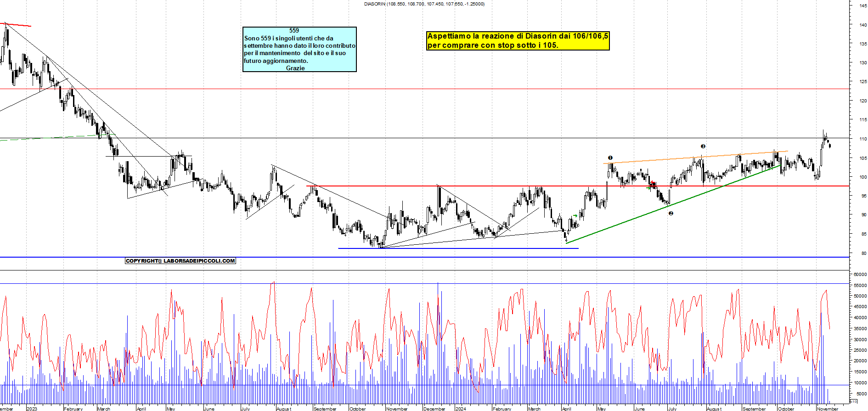This screenshot has height=411, width=868.
Task: Click the 2024 year label on time axis
Action: click(461, 409)
